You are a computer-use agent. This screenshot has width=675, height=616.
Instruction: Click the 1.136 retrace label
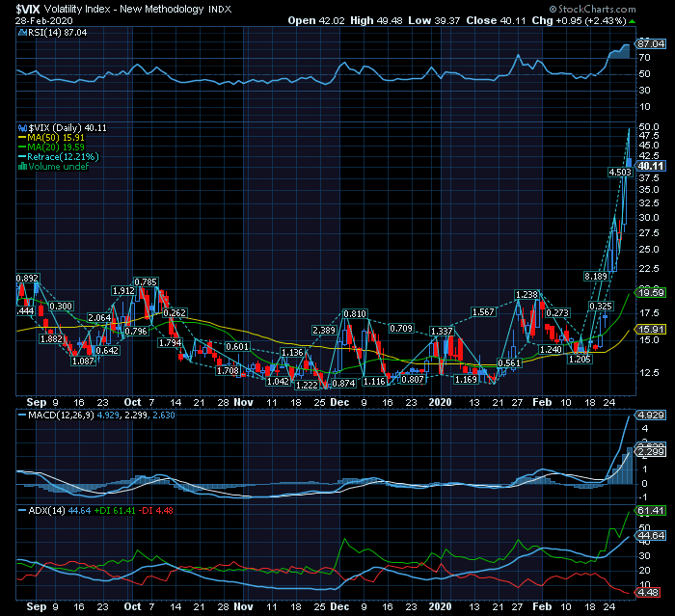click(292, 353)
